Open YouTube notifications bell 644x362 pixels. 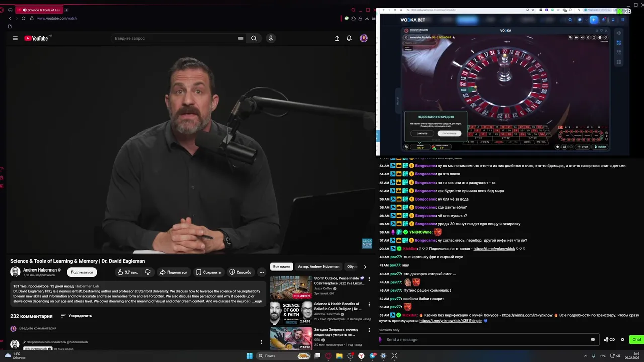[x=349, y=38]
